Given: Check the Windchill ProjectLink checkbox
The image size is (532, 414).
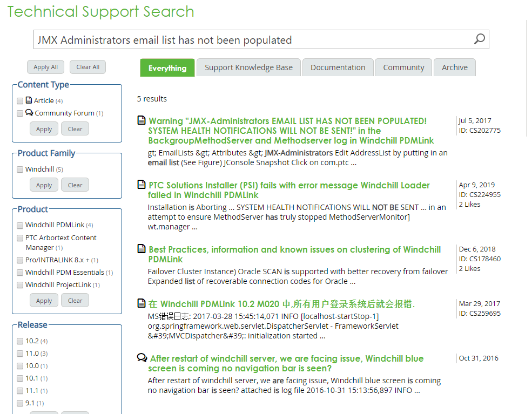Looking at the screenshot, I should point(20,285).
